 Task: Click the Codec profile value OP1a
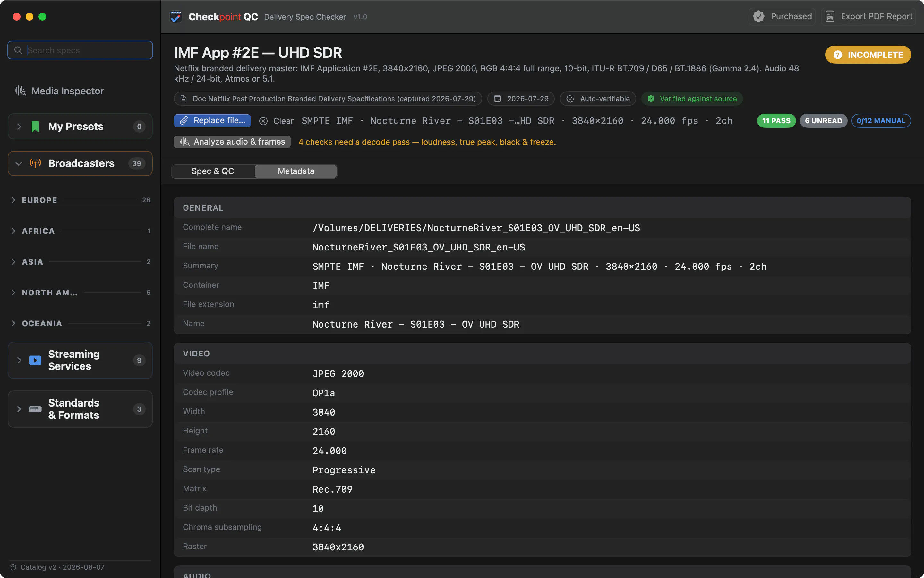tap(323, 393)
